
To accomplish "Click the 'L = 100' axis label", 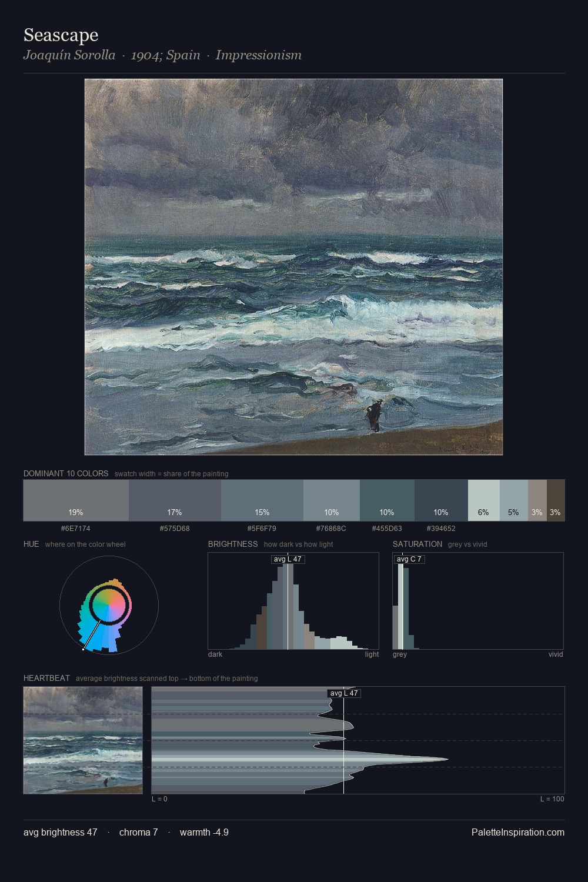I will tap(552, 799).
